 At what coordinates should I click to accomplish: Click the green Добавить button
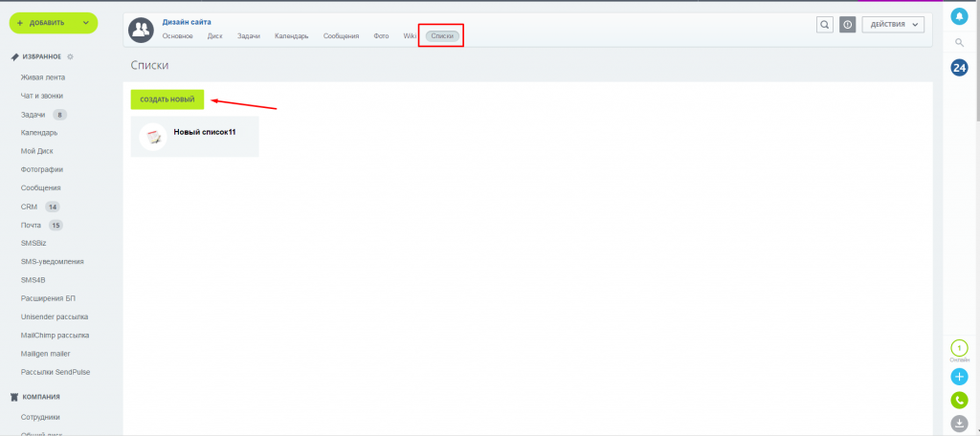click(x=54, y=23)
